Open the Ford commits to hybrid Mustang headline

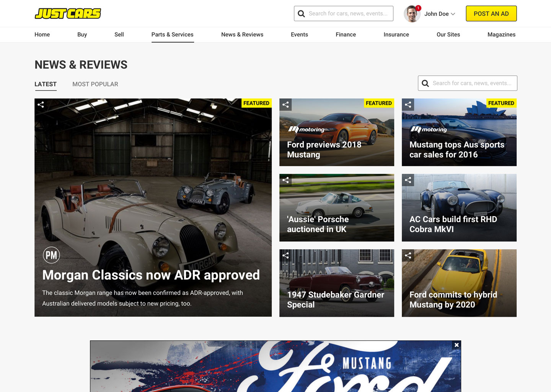(453, 300)
